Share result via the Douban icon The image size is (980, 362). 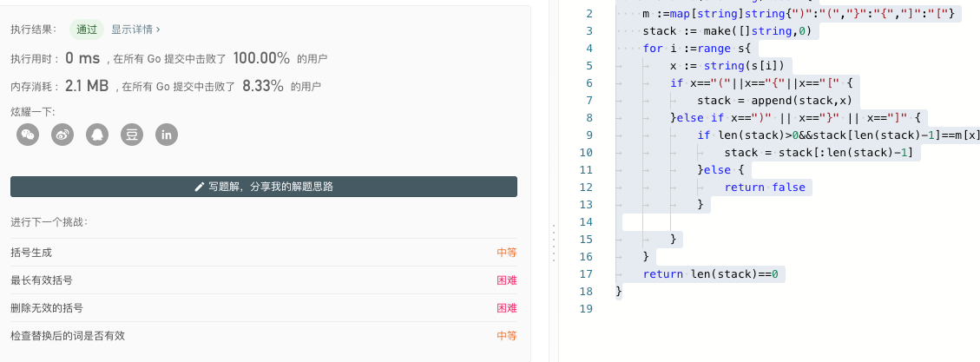point(132,135)
